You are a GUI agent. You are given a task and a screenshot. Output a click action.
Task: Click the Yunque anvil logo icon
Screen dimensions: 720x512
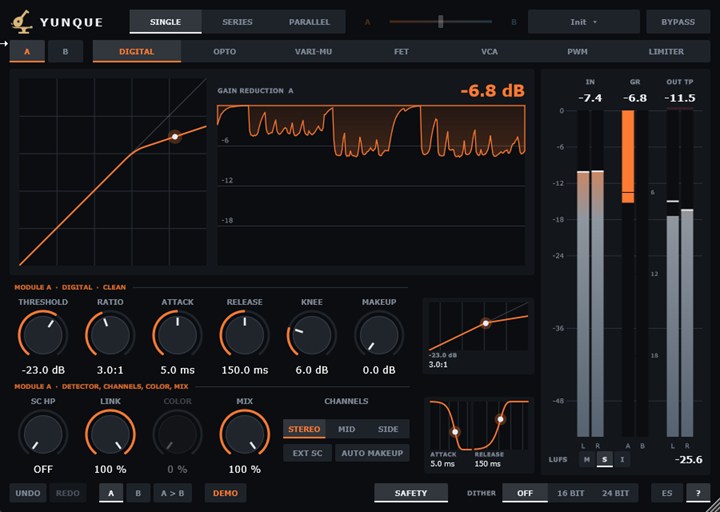tap(21, 22)
